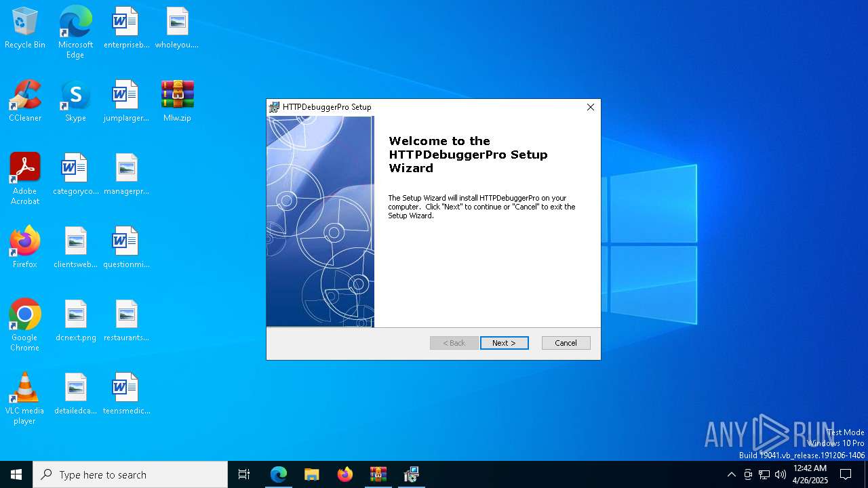This screenshot has height=488, width=868.
Task: Show hidden system tray icons
Action: [x=731, y=474]
